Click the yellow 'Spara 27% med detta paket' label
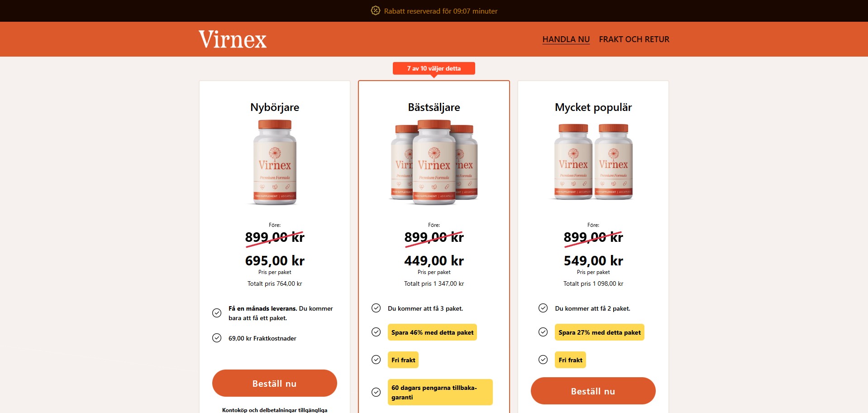Viewport: 868px width, 413px height. coord(599,332)
